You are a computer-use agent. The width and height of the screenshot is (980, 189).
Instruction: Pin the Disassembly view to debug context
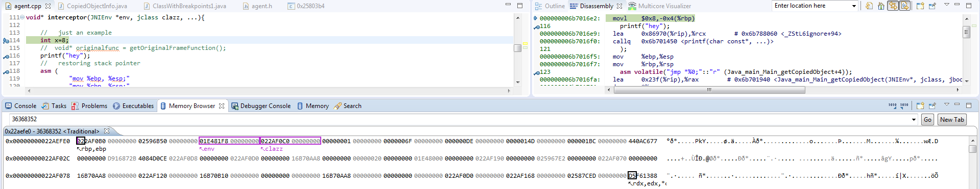(933, 6)
